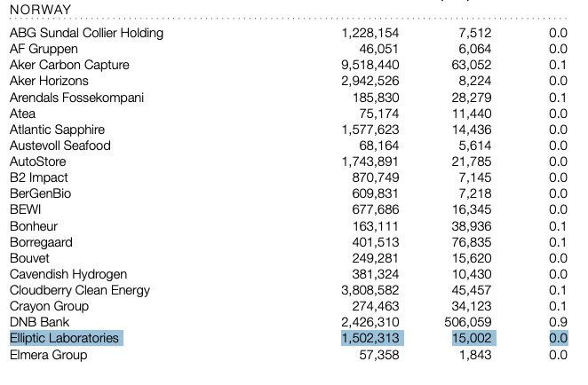Click 7,145 in B2 Impact row
588x385 pixels.
pyautogui.click(x=474, y=177)
